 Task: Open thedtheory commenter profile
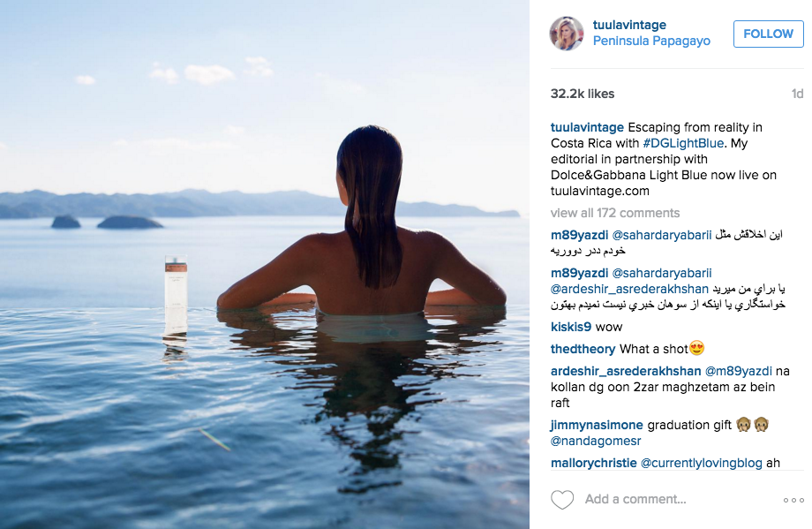[583, 349]
